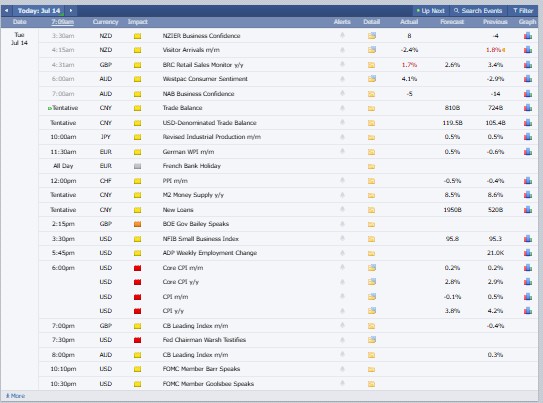Viewport: 543px width, 403px height.
Task: Open detail folder for Core CPI m/m
Action: 372,268
